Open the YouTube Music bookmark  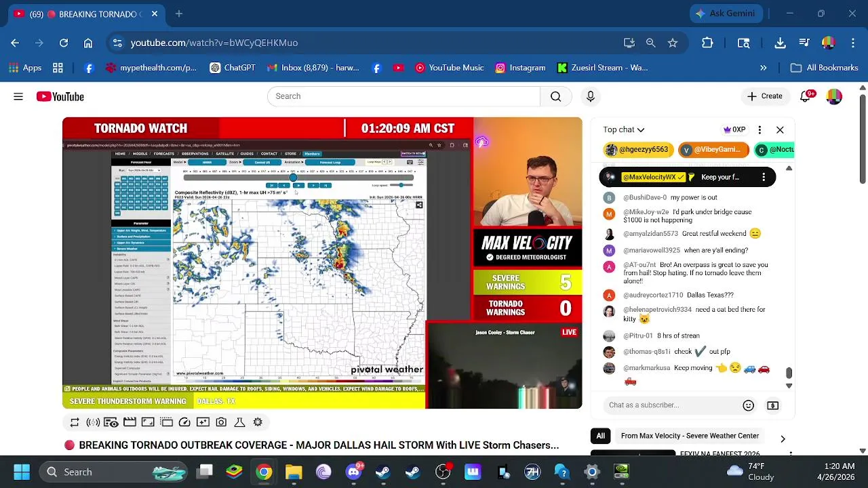click(450, 68)
